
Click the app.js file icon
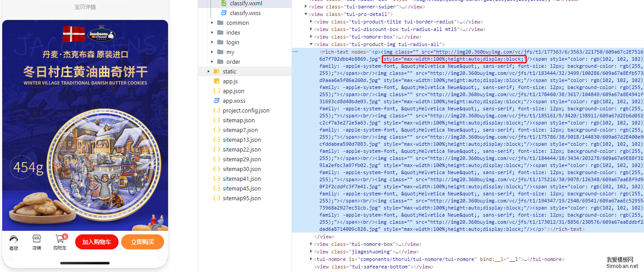click(x=217, y=82)
